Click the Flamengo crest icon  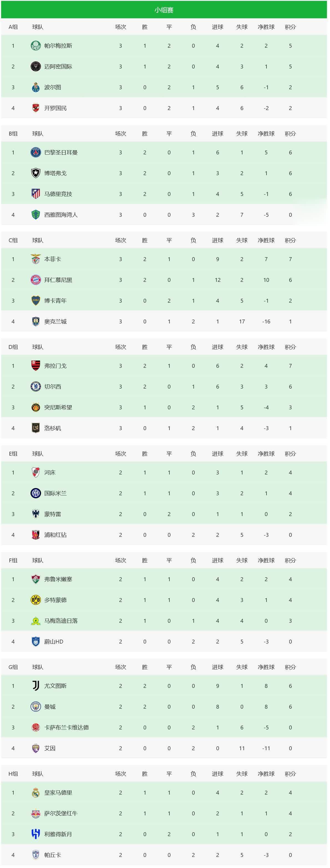[x=36, y=366]
